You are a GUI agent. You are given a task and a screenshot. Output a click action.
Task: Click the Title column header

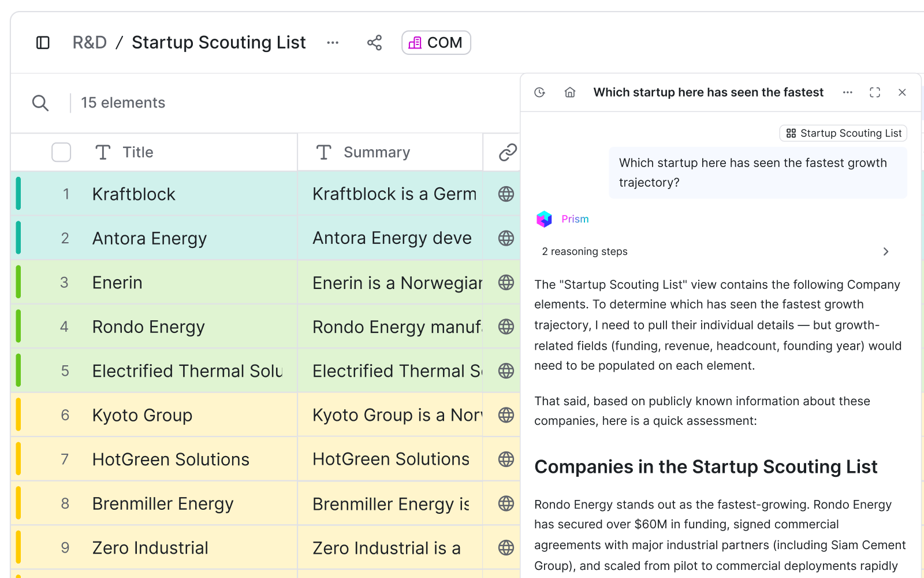(138, 152)
